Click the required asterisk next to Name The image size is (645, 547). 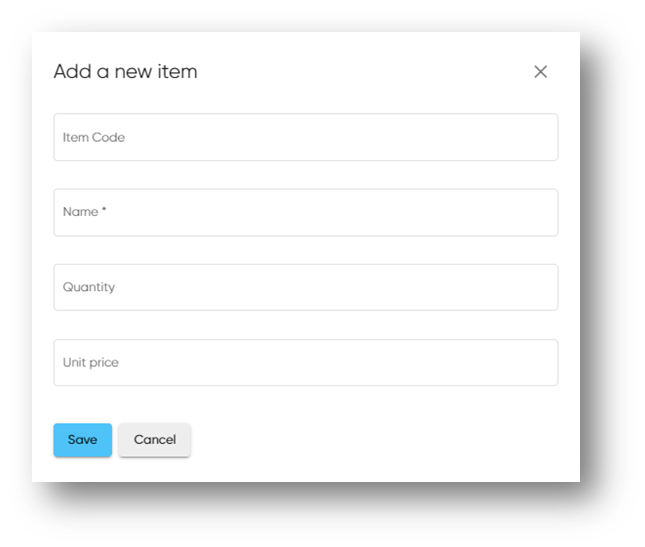coord(104,209)
